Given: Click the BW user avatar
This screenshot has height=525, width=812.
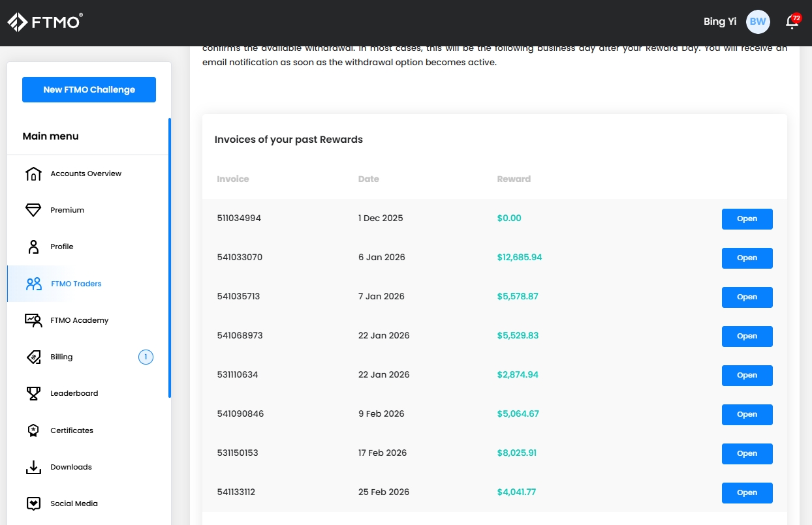Looking at the screenshot, I should coord(758,22).
